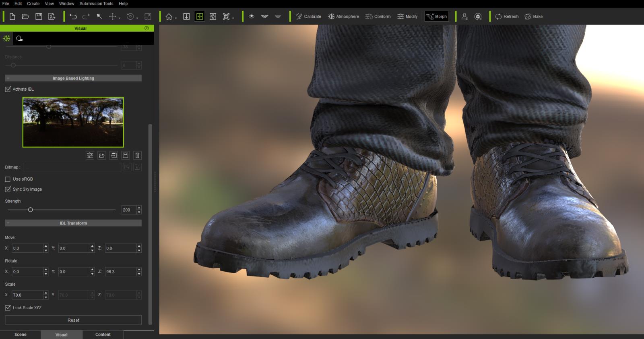Open a project using the folder icon

coord(25,17)
